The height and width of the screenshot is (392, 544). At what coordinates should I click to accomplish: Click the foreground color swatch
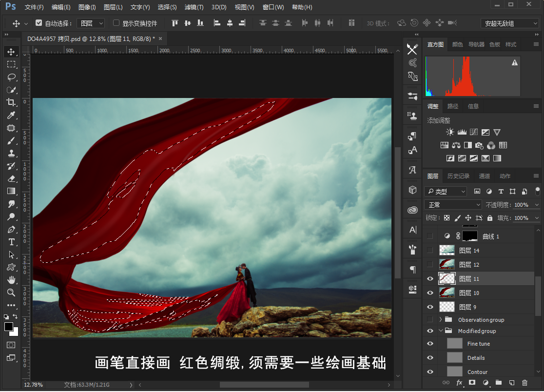click(x=9, y=327)
